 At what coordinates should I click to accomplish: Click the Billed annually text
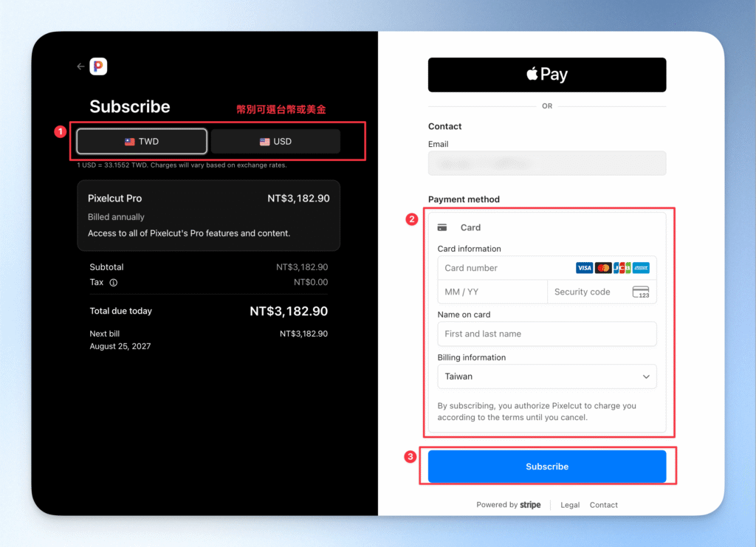click(x=116, y=217)
